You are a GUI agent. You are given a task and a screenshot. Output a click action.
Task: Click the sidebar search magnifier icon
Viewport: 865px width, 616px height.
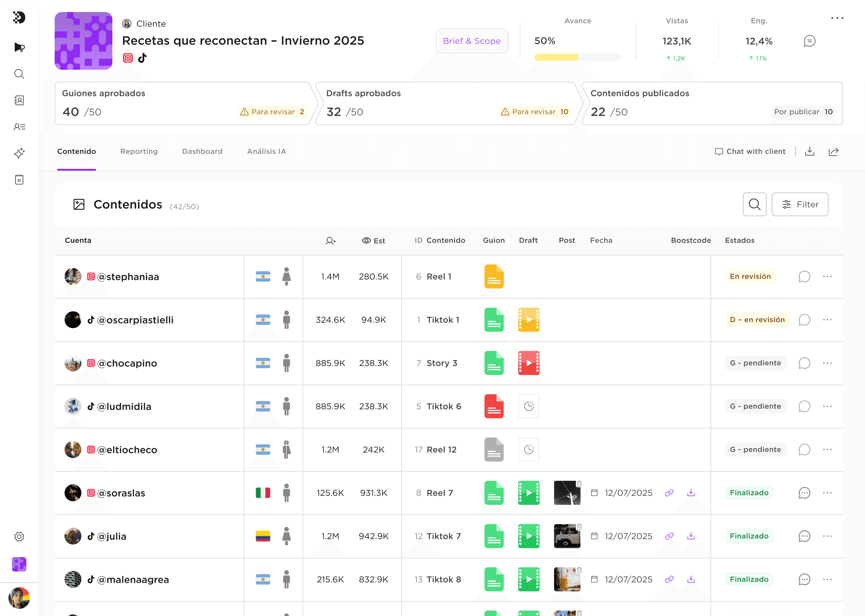tap(19, 74)
